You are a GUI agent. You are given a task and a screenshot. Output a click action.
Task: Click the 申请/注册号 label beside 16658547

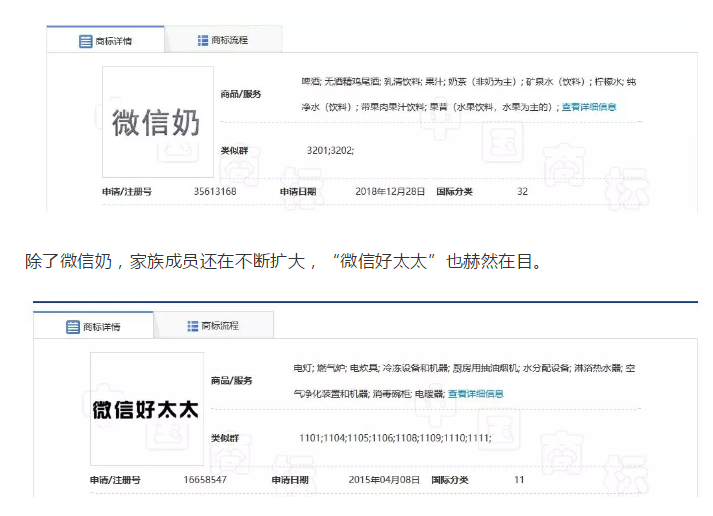tap(115, 480)
